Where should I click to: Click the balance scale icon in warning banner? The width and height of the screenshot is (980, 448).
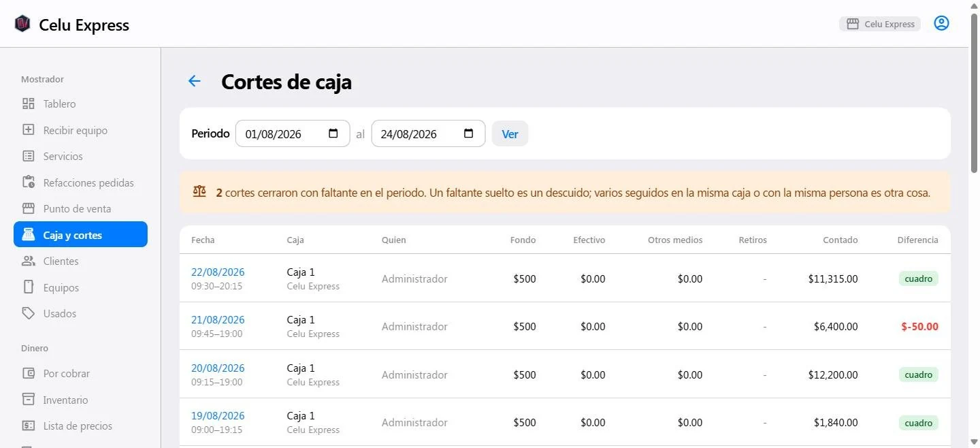(x=199, y=192)
